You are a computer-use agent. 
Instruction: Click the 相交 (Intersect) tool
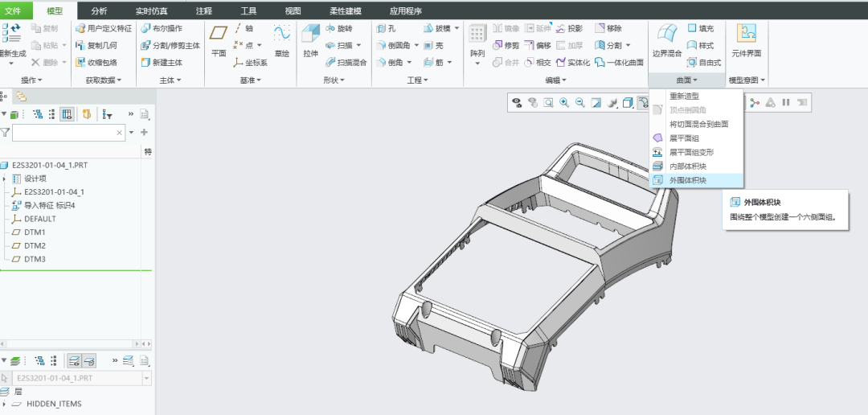pos(538,63)
